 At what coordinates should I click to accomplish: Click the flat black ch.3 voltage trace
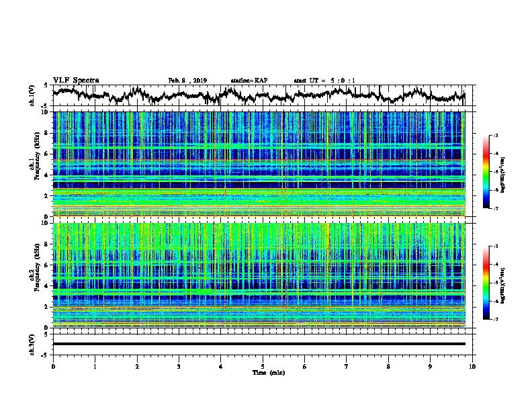(259, 344)
